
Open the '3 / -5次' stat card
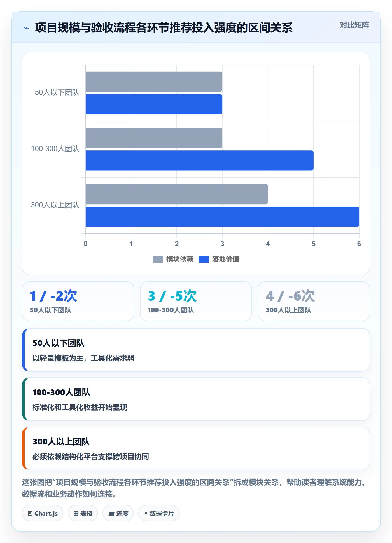click(196, 301)
